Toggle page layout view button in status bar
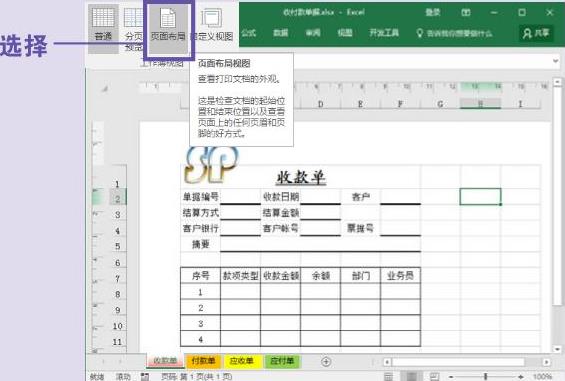This screenshot has width=565, height=381. (x=411, y=377)
